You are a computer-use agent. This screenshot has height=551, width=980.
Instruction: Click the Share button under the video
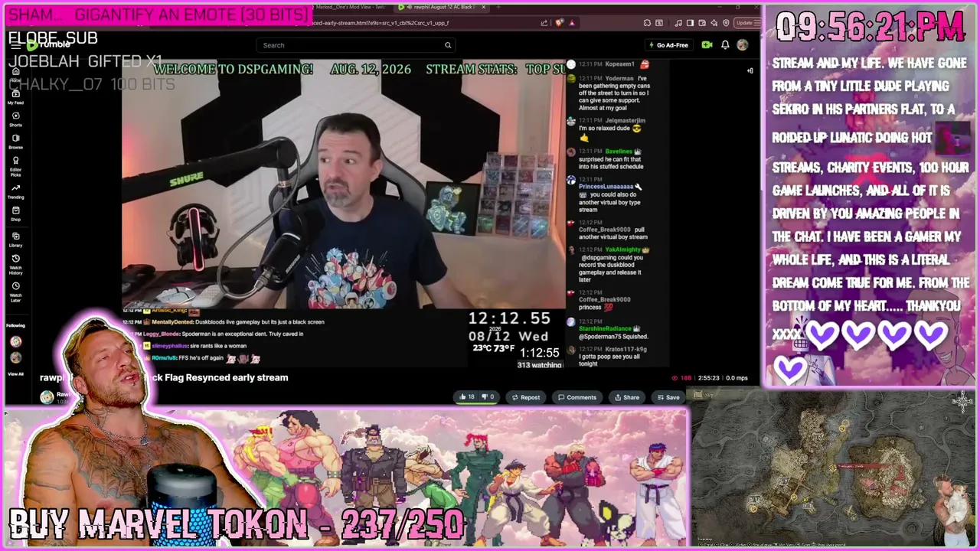click(627, 397)
